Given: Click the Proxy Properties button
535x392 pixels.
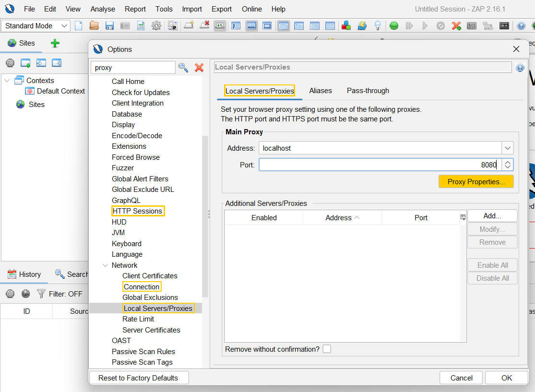Looking at the screenshot, I should (x=476, y=181).
